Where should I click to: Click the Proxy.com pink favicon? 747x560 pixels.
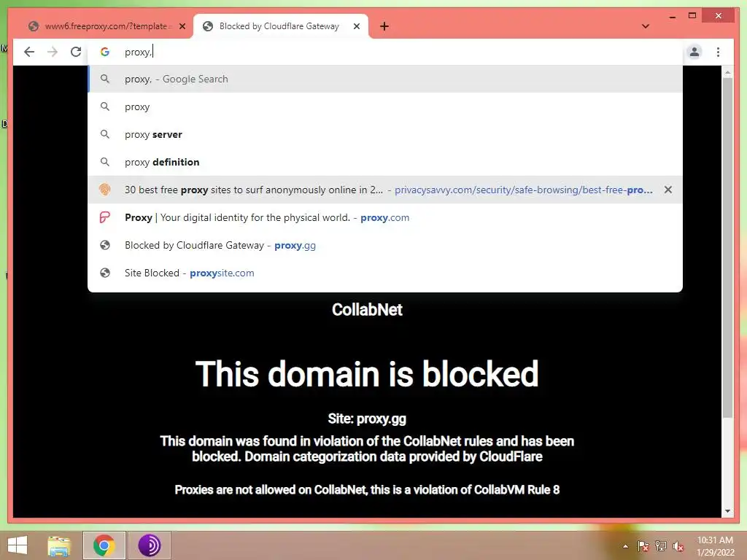[105, 217]
